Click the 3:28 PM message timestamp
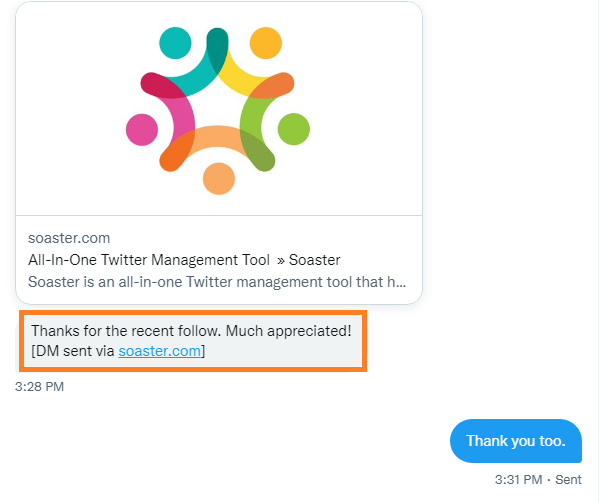The image size is (601, 502). point(39,387)
